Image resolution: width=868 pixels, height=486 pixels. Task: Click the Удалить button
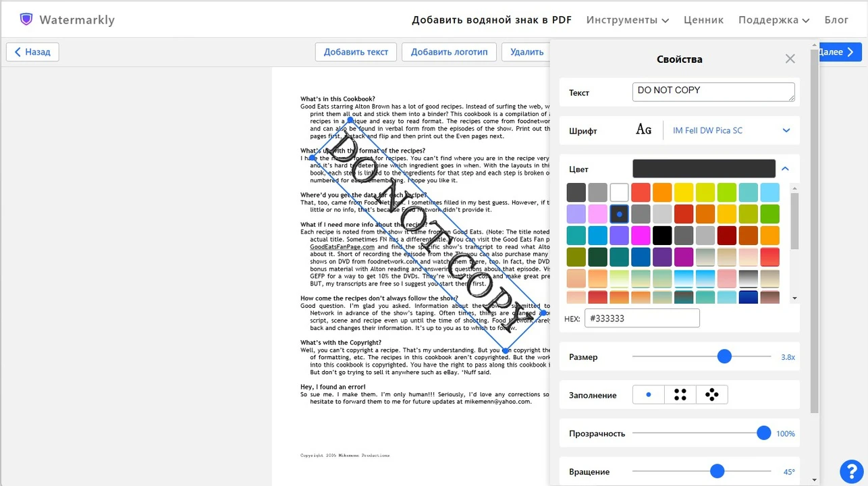(526, 52)
